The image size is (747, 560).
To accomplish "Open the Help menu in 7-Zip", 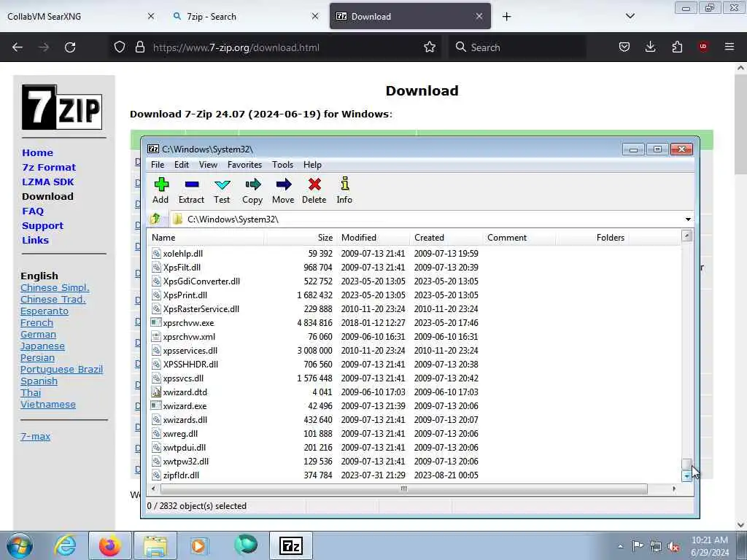I will coord(312,165).
